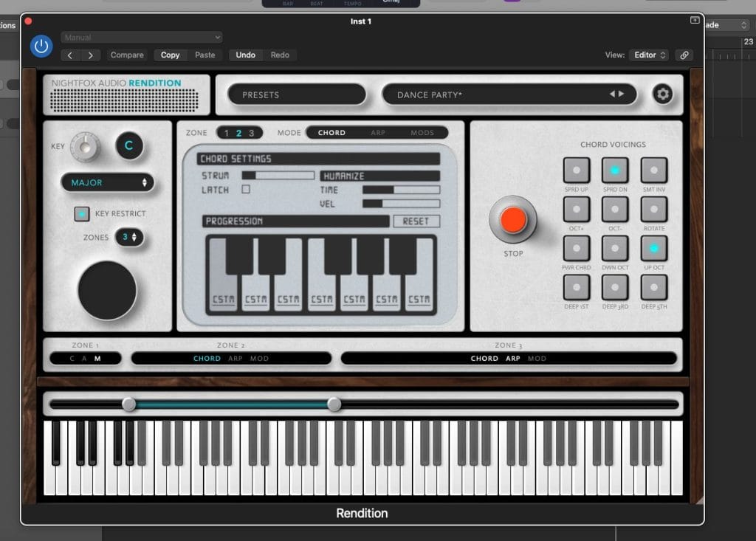Image resolution: width=756 pixels, height=541 pixels.
Task: Switch MODE to CHORD
Action: coord(331,133)
